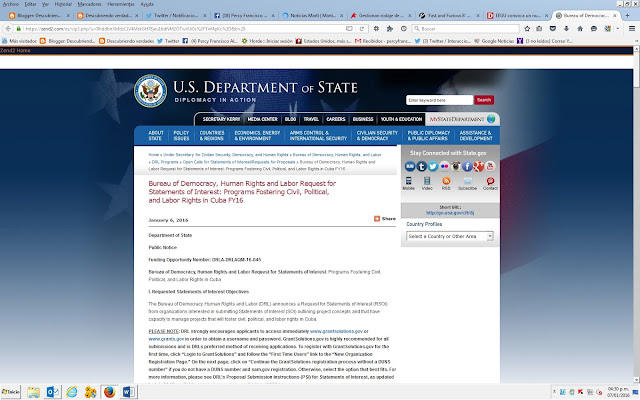Open the Archivo menu
Screen dimensions: 640x400
click(x=11, y=4)
